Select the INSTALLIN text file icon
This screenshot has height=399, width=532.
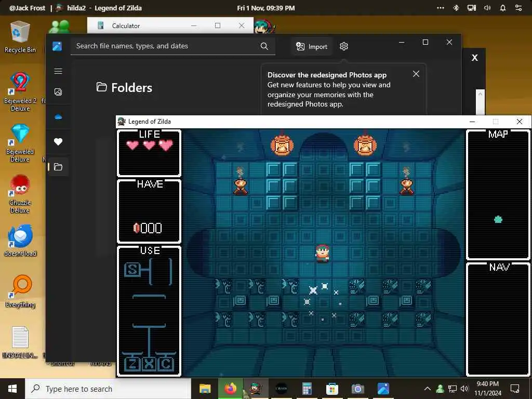pyautogui.click(x=20, y=342)
